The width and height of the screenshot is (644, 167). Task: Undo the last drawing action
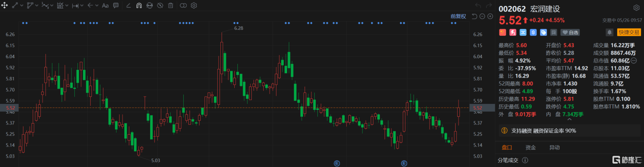point(478,6)
